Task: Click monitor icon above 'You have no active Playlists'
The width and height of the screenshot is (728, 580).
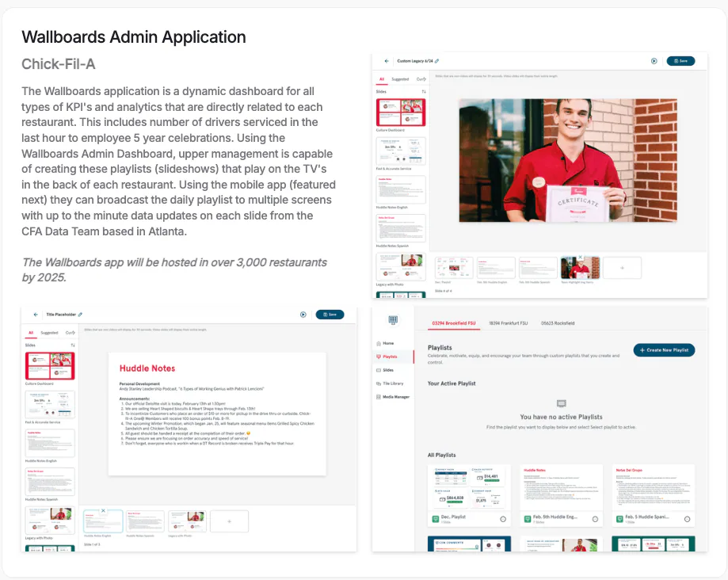Action: [x=561, y=403]
